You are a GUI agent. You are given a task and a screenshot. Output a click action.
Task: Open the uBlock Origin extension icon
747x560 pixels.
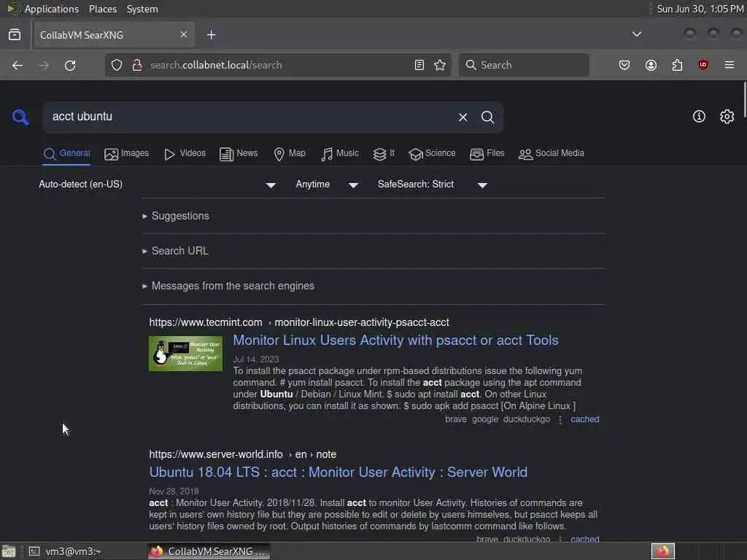[703, 65]
